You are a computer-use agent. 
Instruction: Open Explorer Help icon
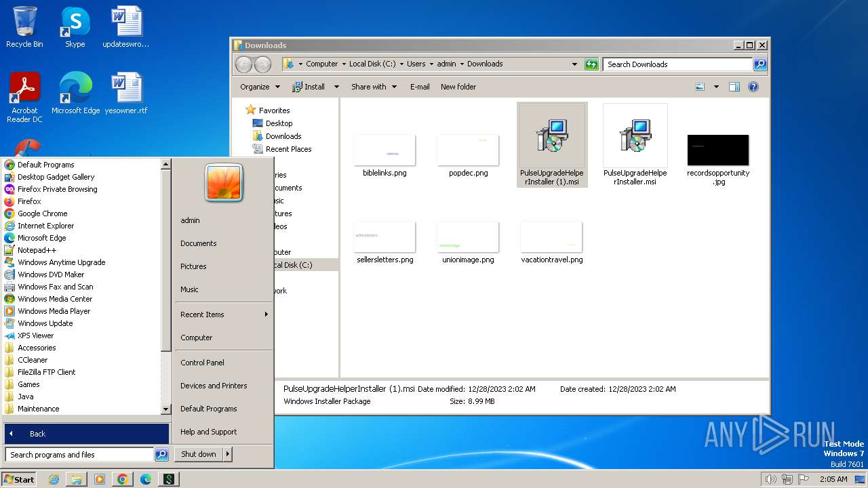pyautogui.click(x=753, y=87)
